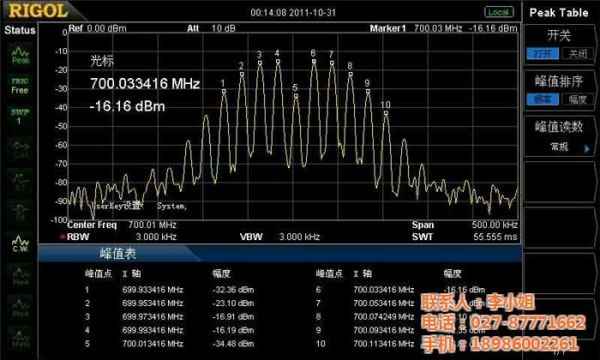Image resolution: width=600 pixels, height=360 pixels.
Task: Open the 峰值读数 常规 option menu
Action: [559, 147]
